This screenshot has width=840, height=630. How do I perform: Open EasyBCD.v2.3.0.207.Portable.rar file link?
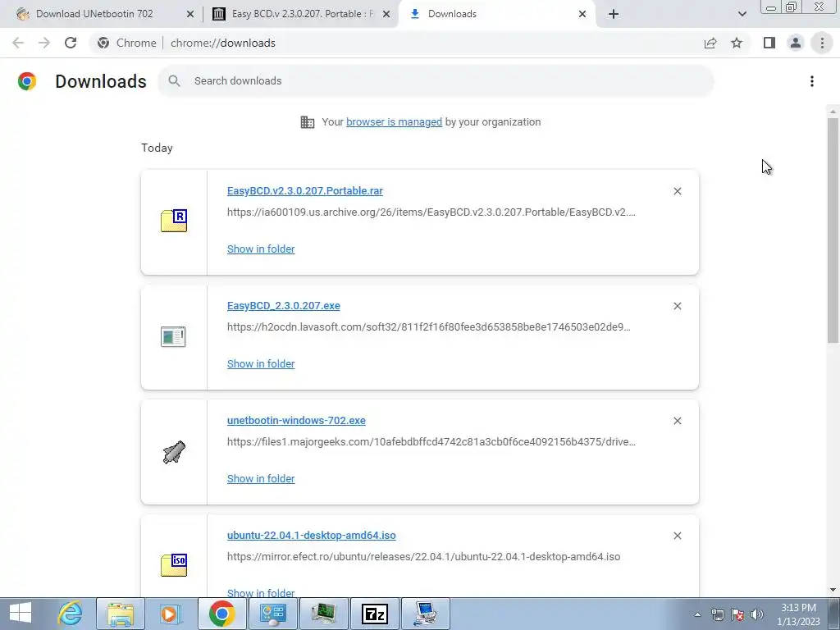pos(305,191)
